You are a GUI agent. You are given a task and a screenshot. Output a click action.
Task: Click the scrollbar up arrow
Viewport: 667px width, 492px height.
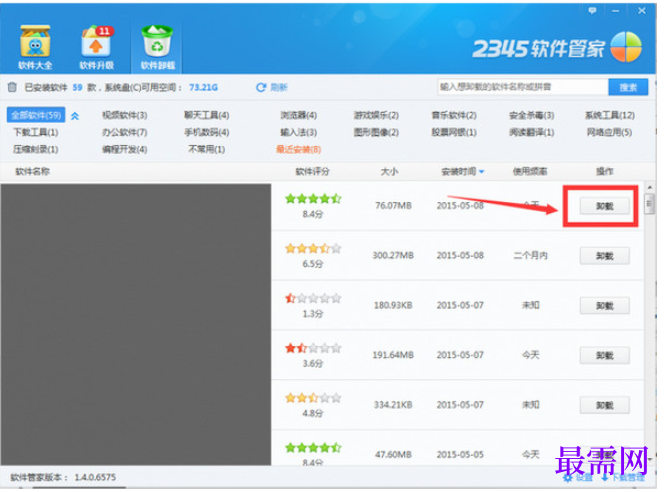pos(650,187)
